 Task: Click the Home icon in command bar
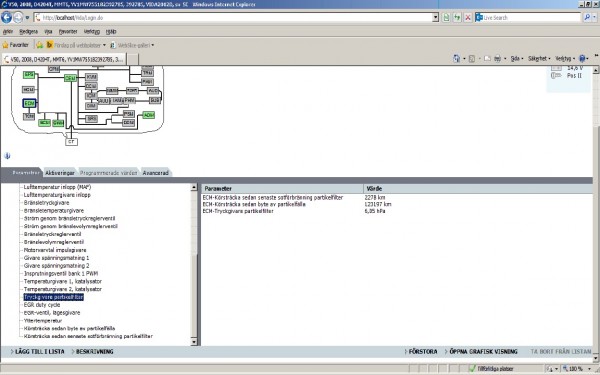(457, 59)
